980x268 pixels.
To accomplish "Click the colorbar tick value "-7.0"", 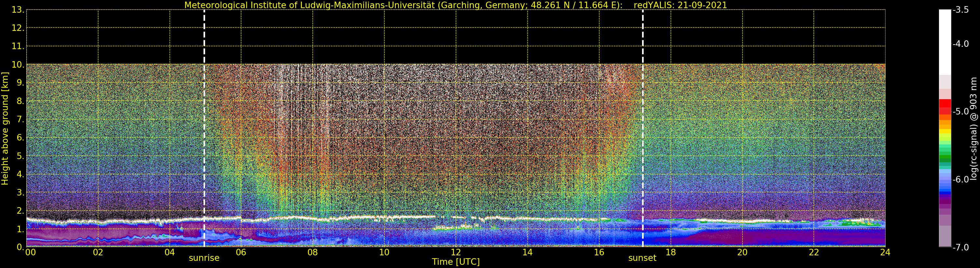I will point(960,248).
